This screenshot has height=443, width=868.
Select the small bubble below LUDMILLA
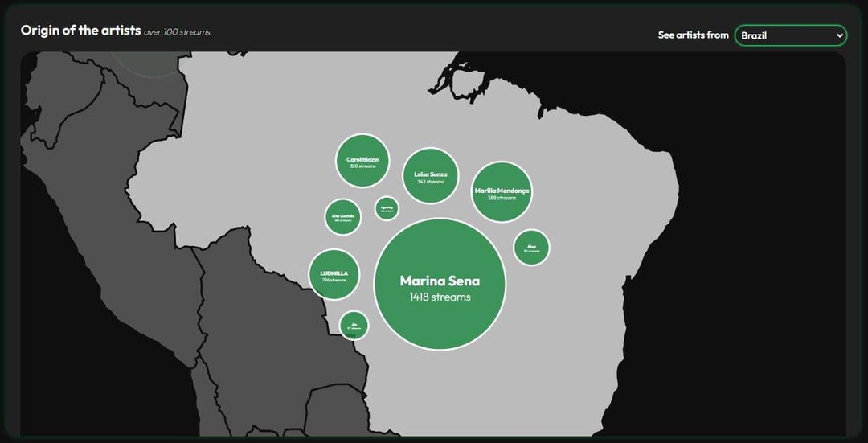point(354,326)
